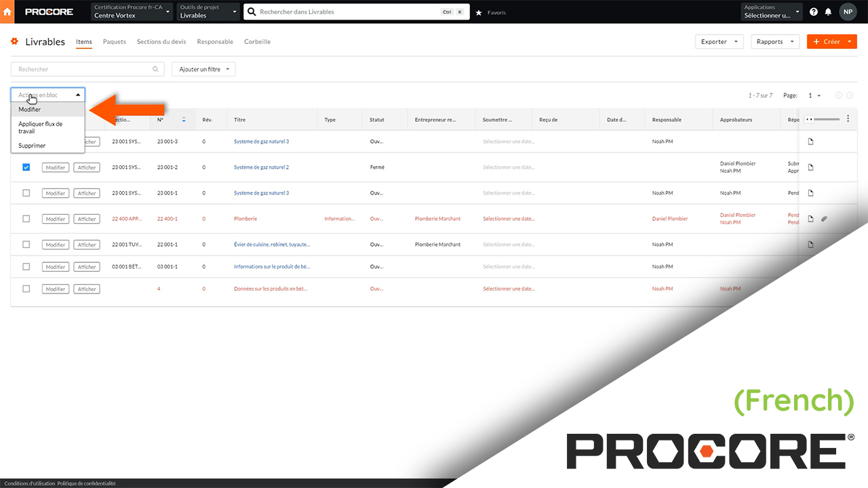Open the Plomberie title link
Screen dimensions: 868x488
point(245,219)
